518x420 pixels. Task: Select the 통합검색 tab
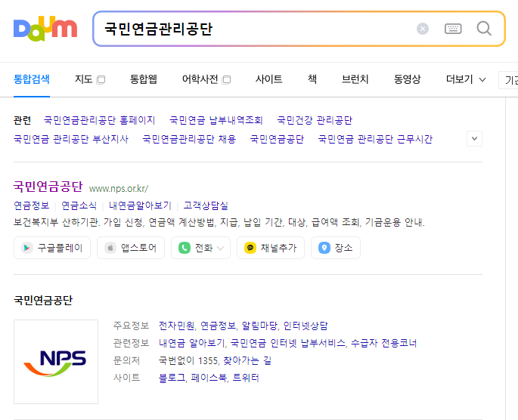(x=32, y=79)
